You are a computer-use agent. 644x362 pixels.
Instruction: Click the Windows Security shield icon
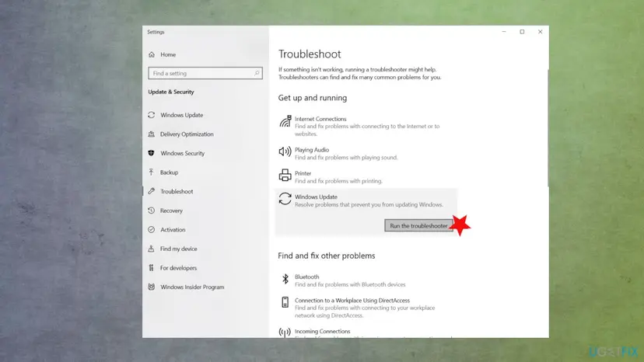pyautogui.click(x=152, y=153)
